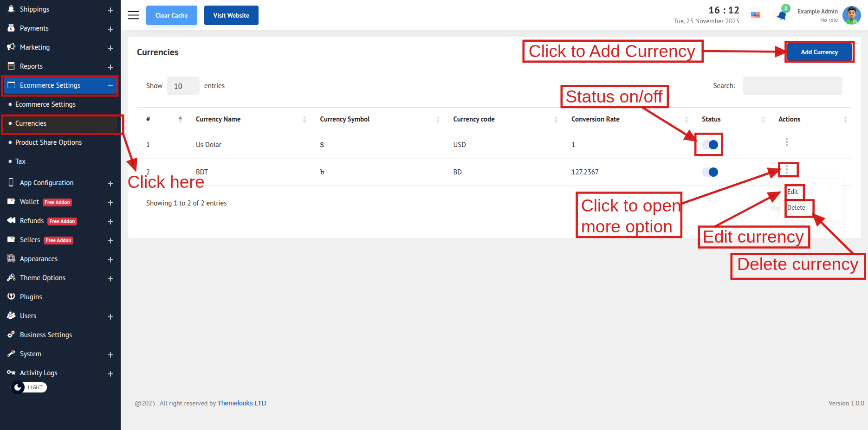Open Business Settings in sidebar
Screen dimensions: 868x430
[x=45, y=335]
